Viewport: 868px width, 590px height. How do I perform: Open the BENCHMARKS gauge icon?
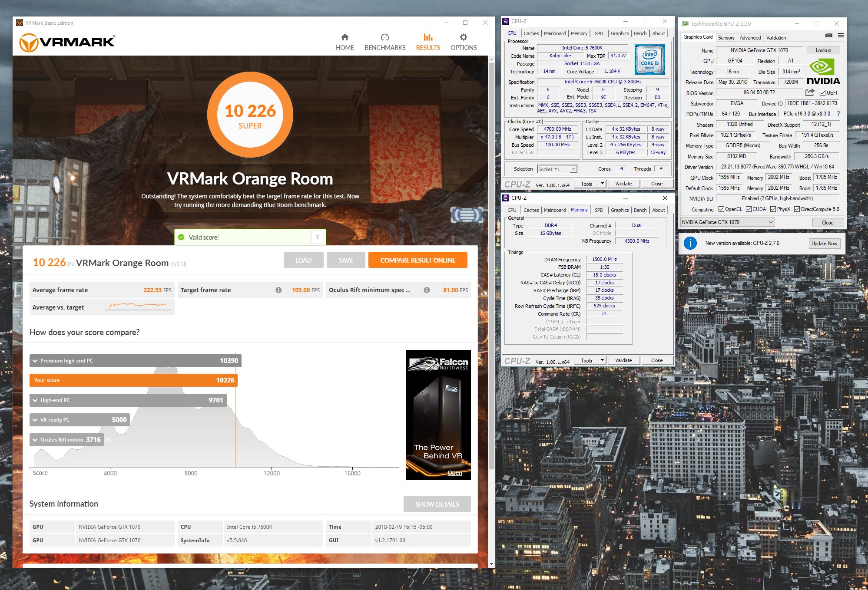[x=384, y=37]
